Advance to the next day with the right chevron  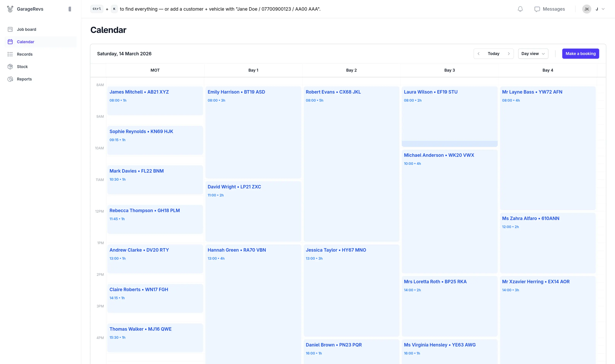pyautogui.click(x=509, y=54)
